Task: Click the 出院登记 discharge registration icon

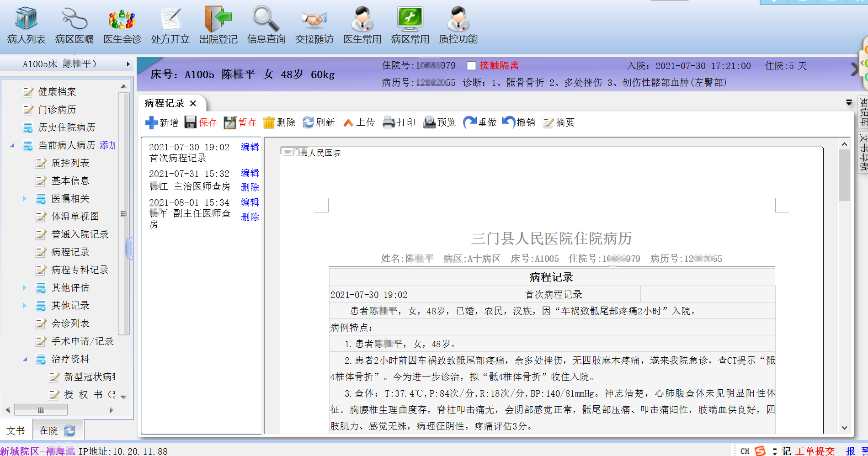Action: pos(218,19)
